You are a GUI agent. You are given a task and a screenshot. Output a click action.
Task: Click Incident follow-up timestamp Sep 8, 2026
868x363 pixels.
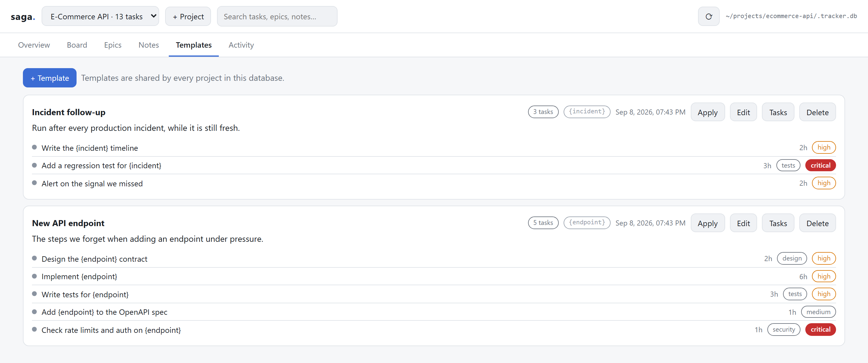point(650,112)
